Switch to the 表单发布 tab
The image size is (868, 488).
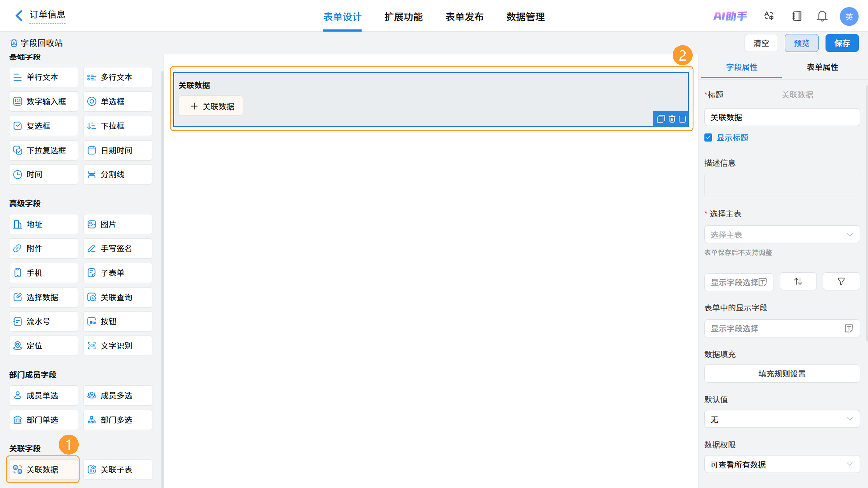464,17
